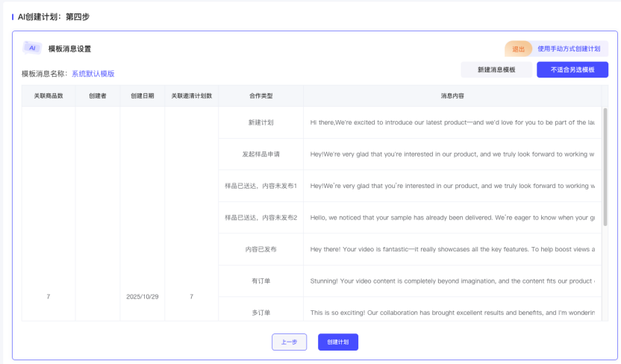
Task: Open the 系统默认模板 template name link
Action: 93,74
